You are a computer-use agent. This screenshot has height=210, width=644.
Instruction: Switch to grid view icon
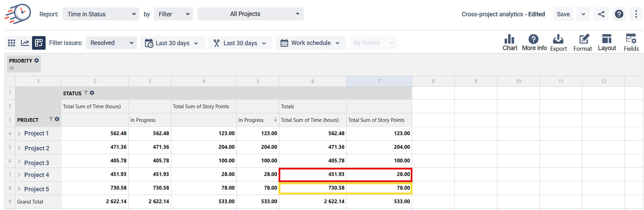click(12, 43)
